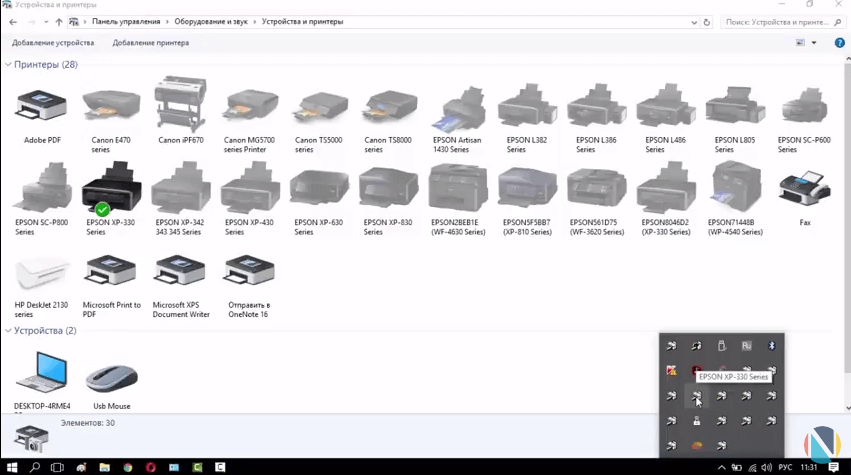Select the HP DeskJet 2130 series printer

pyautogui.click(x=42, y=288)
